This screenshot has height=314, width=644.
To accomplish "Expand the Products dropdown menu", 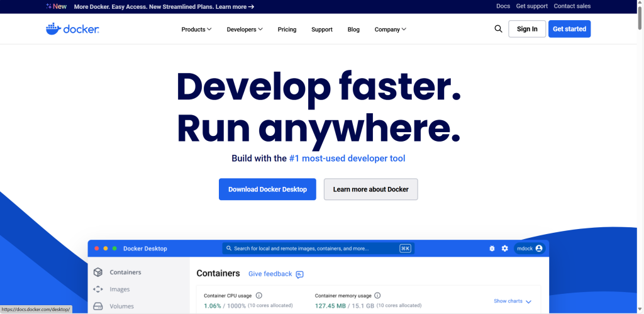I will tap(196, 30).
